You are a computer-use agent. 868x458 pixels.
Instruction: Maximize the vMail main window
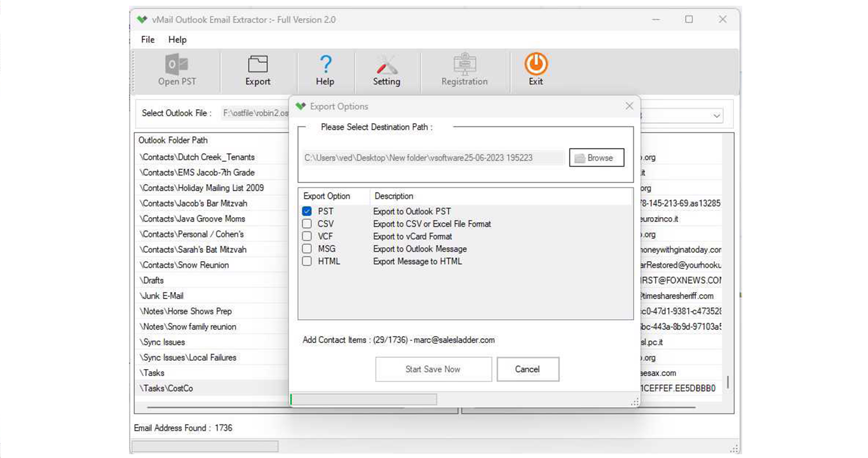click(689, 20)
